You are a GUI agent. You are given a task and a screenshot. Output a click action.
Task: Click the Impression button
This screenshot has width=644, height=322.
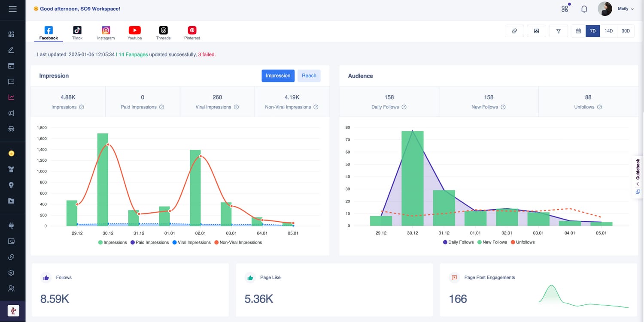(278, 76)
